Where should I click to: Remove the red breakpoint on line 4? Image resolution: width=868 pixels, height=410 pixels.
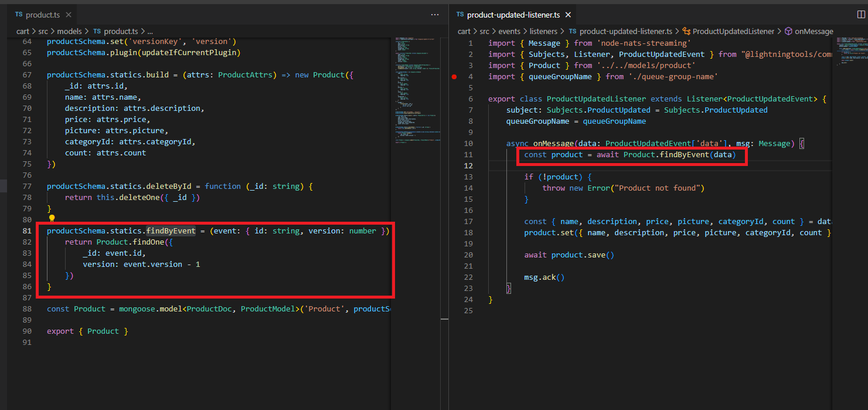[454, 76]
